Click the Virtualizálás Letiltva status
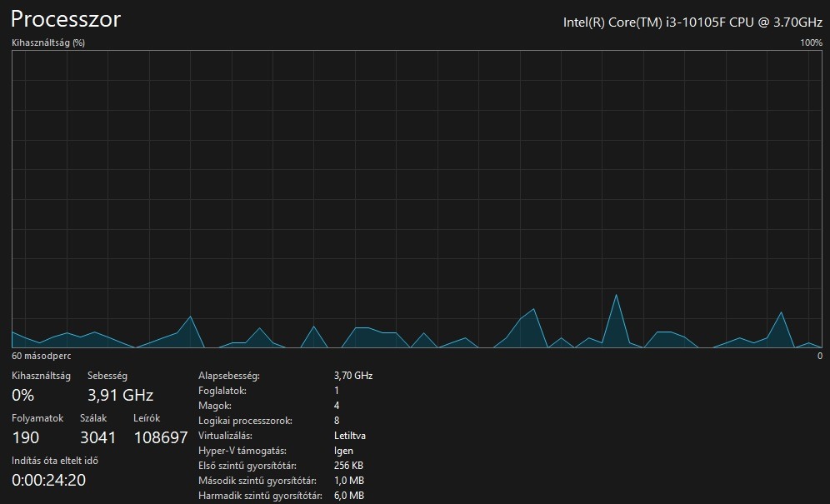 (x=350, y=436)
